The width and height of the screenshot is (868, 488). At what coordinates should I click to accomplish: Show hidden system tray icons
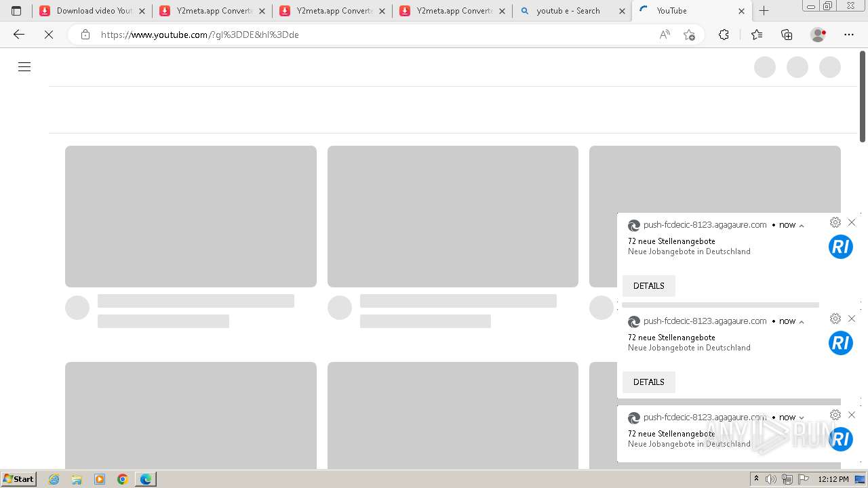756,479
